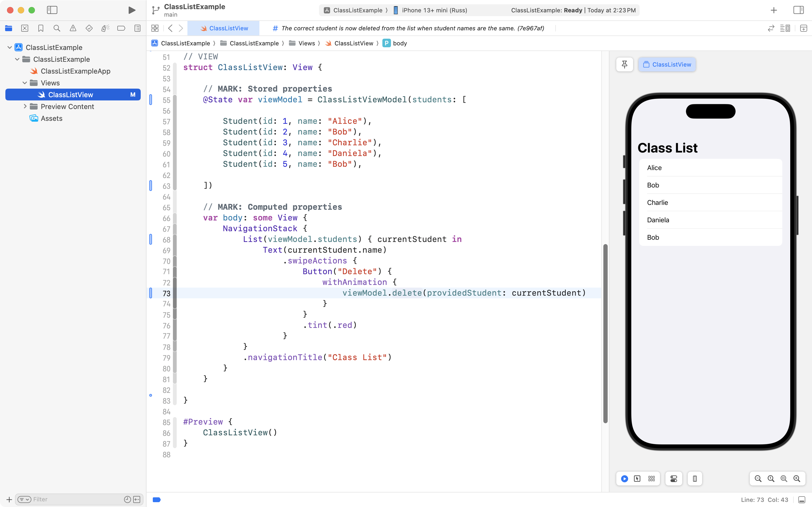Expand the Preview Content folder
The width and height of the screenshot is (812, 507).
pyautogui.click(x=25, y=106)
